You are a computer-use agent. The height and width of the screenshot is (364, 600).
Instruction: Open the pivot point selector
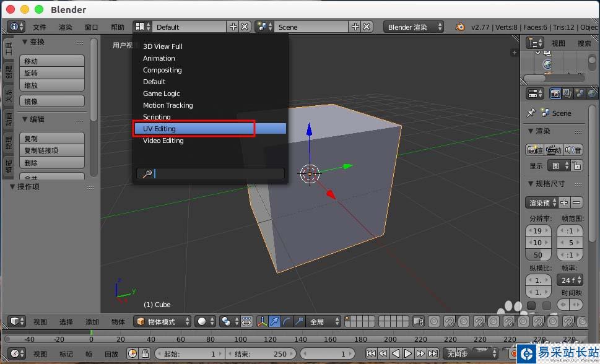[229, 321]
